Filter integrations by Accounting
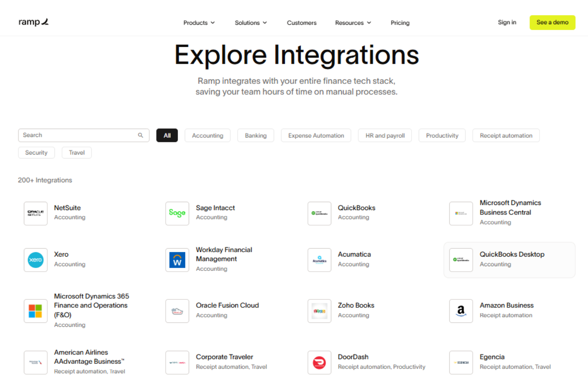 pyautogui.click(x=208, y=135)
